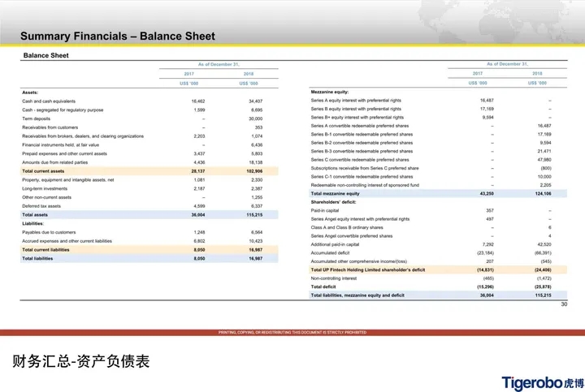Image resolution: width=585 pixels, height=392 pixels.
Task: Select the 'Balance Sheet' section heading
Action: [x=45, y=55]
